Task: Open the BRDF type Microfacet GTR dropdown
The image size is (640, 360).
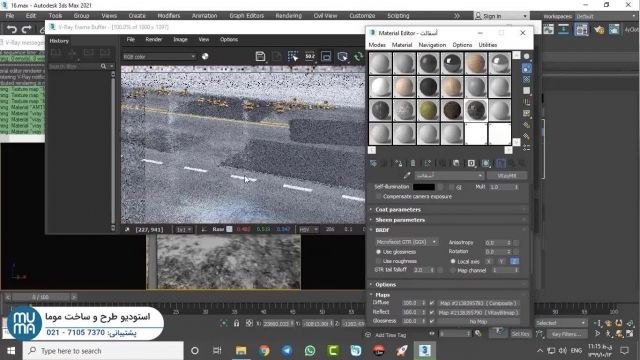Action: pos(406,242)
